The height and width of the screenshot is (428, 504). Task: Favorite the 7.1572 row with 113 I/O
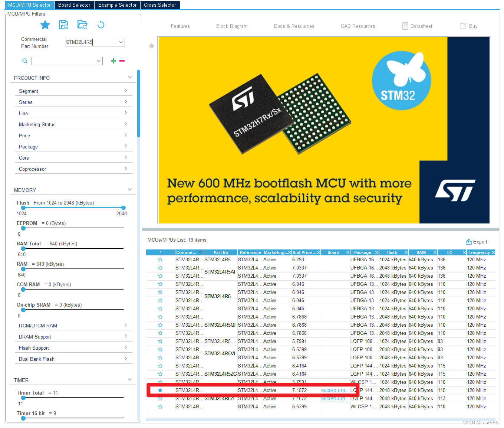[x=160, y=399]
